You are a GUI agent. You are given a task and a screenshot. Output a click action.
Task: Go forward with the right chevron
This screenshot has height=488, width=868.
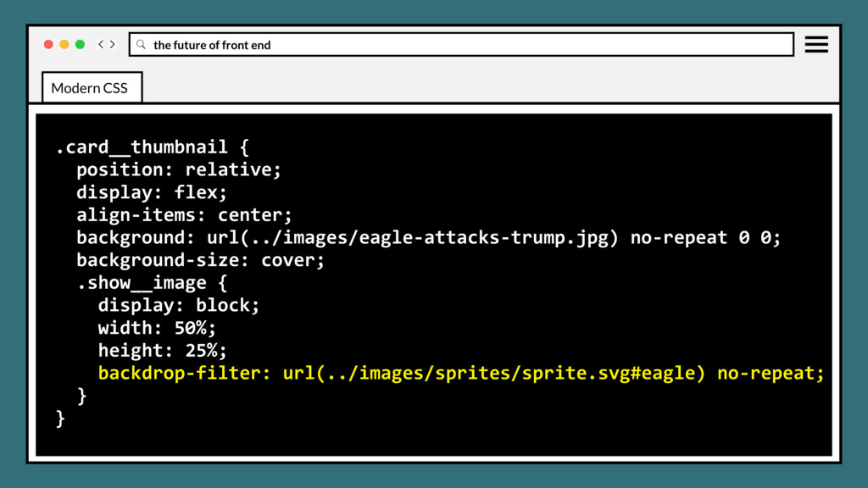point(113,44)
